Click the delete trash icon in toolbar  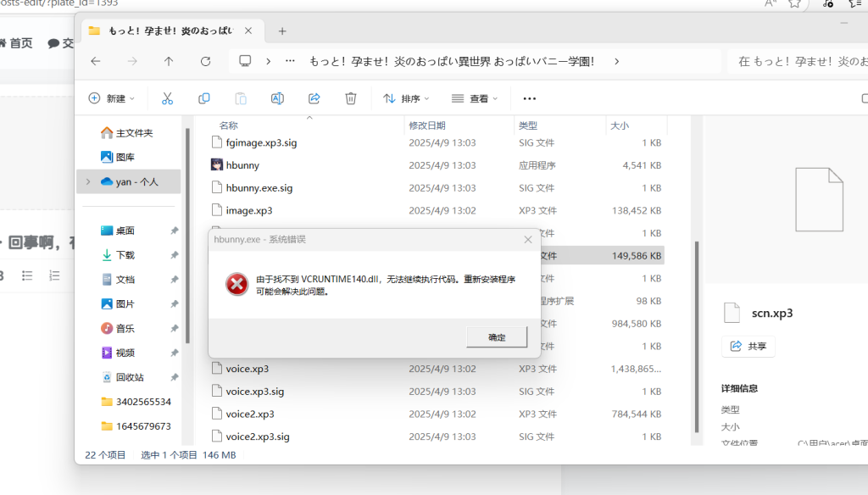click(x=351, y=98)
